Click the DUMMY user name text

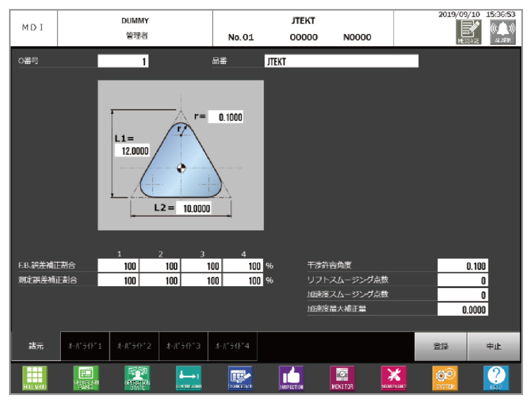[x=135, y=20]
